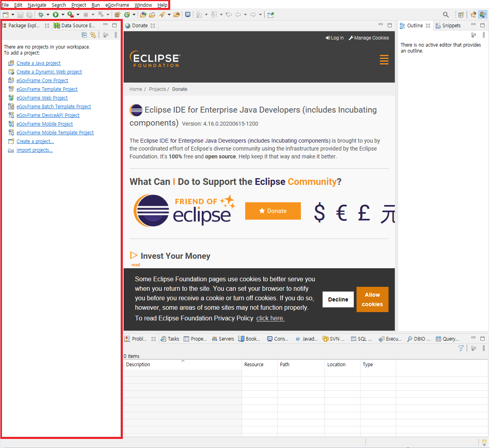This screenshot has width=490, height=448.
Task: Open dropdown arrow next to New icon
Action: [13, 15]
